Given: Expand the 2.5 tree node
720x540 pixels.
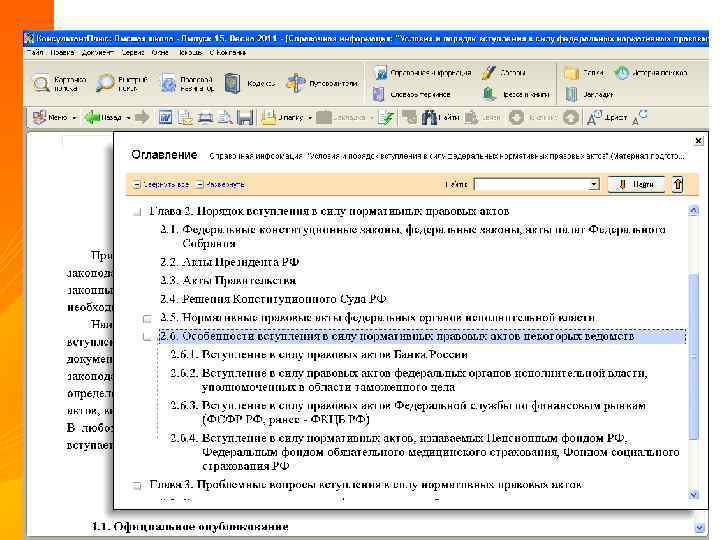Looking at the screenshot, I should pos(147,318).
